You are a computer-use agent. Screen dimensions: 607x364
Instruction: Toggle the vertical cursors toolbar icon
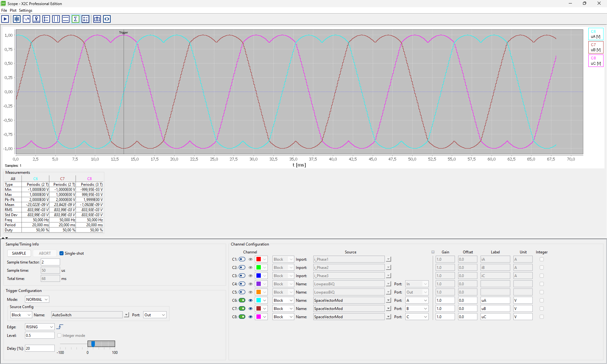56,19
